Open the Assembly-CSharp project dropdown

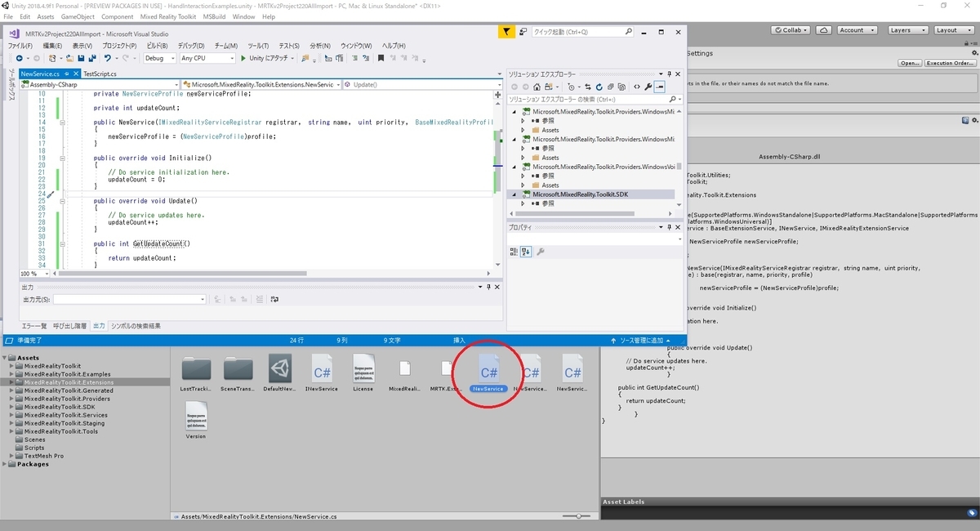click(x=98, y=84)
